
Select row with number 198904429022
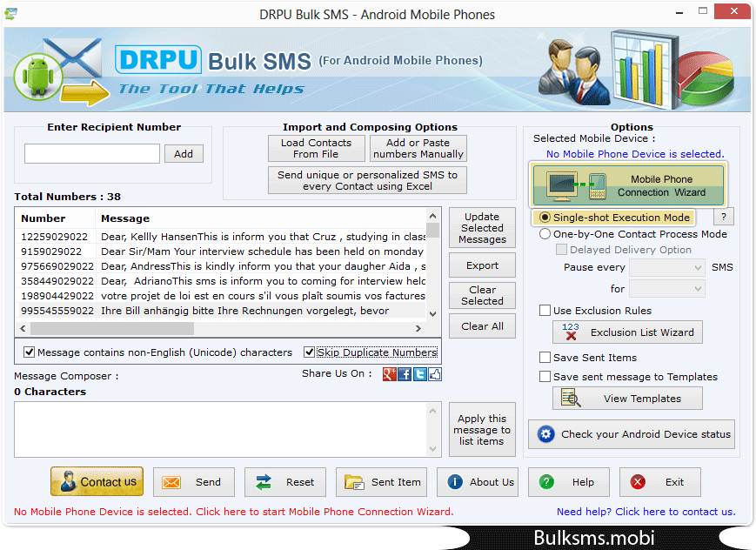[221, 296]
